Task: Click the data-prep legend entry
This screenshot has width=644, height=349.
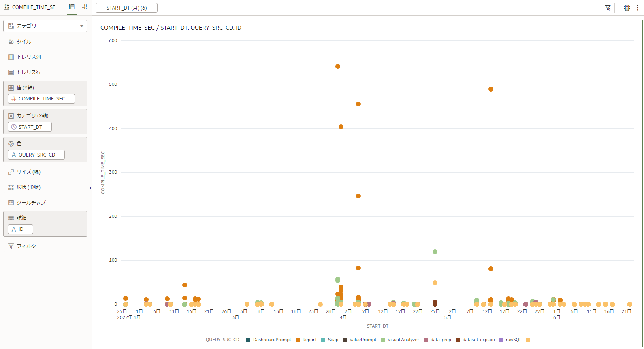Action: click(441, 340)
